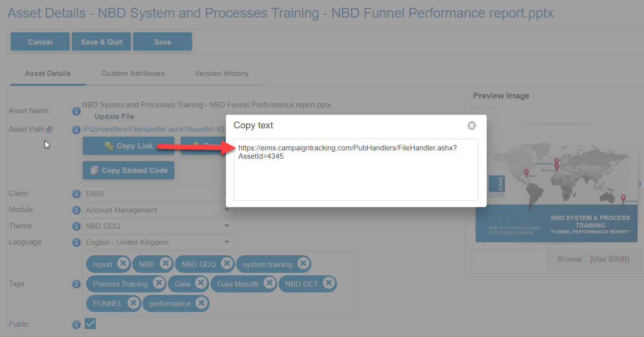Viewport: 644px width, 337px height.
Task: Click the info icon next to Client
Action: (76, 194)
